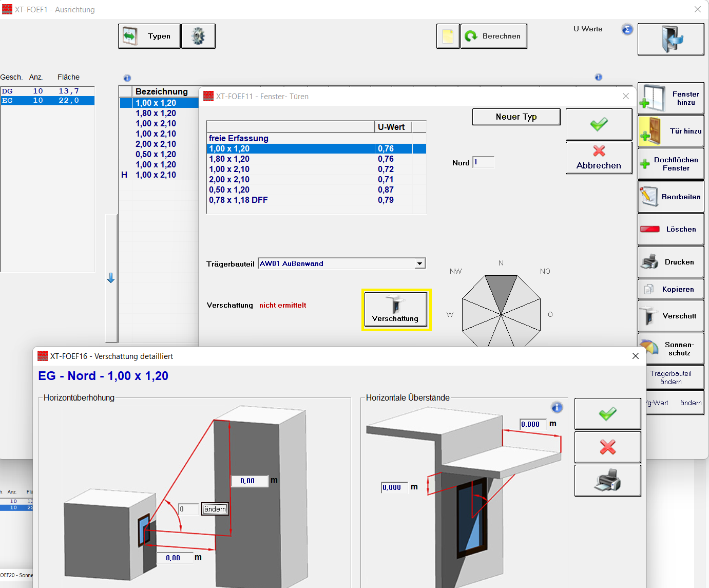709x588 pixels.
Task: Cancel Verschattung detailliert with red X
Action: coord(608,447)
